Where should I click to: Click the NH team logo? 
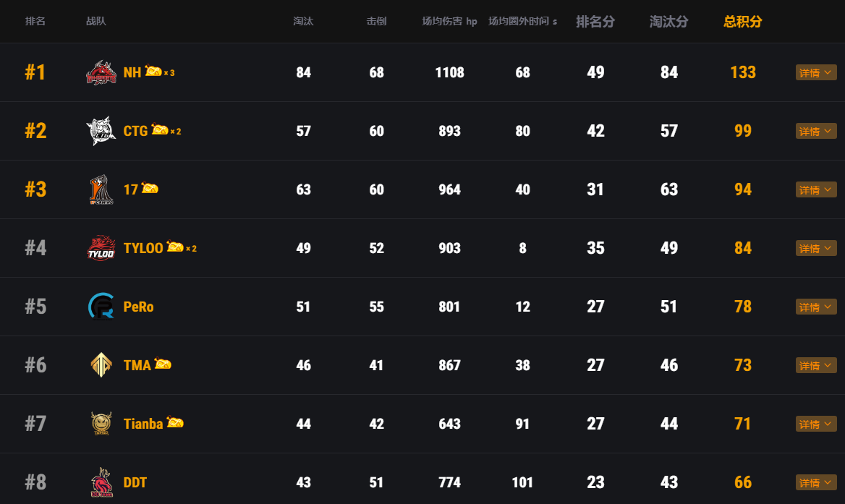[101, 72]
